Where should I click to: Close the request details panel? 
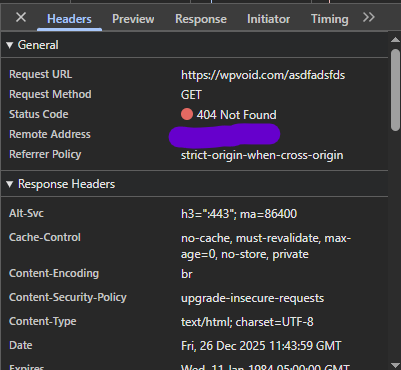[21, 17]
